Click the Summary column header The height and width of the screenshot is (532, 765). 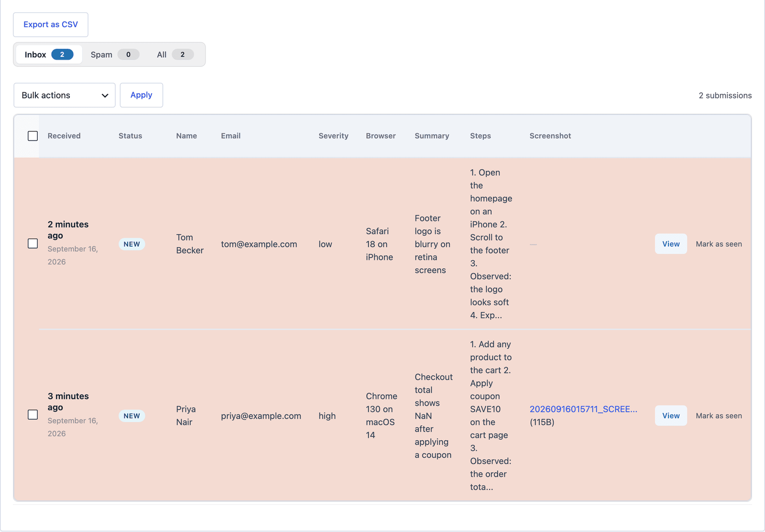432,136
